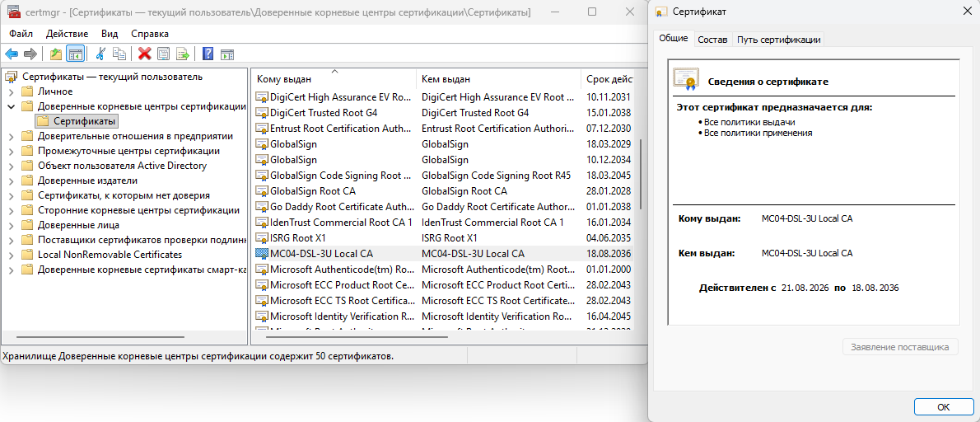
Task: Click certificate icon of IdenTrust Commercial Root CA 1
Action: coord(262,223)
